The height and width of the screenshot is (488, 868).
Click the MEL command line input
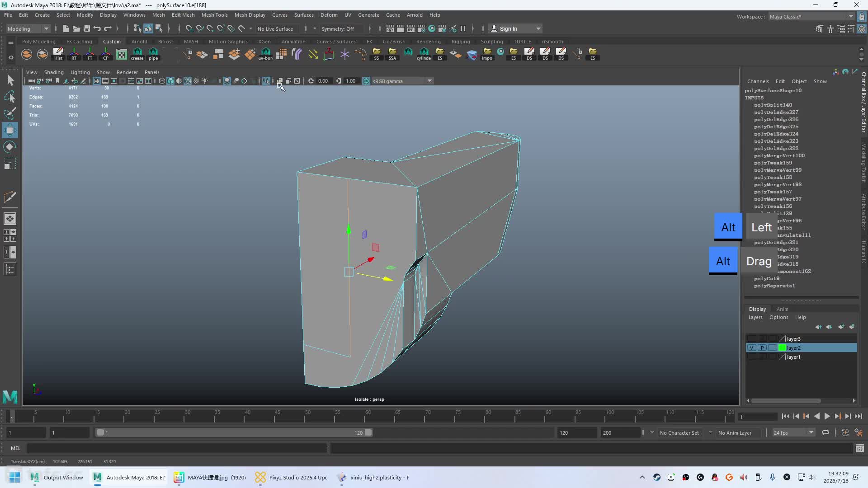coord(176,448)
